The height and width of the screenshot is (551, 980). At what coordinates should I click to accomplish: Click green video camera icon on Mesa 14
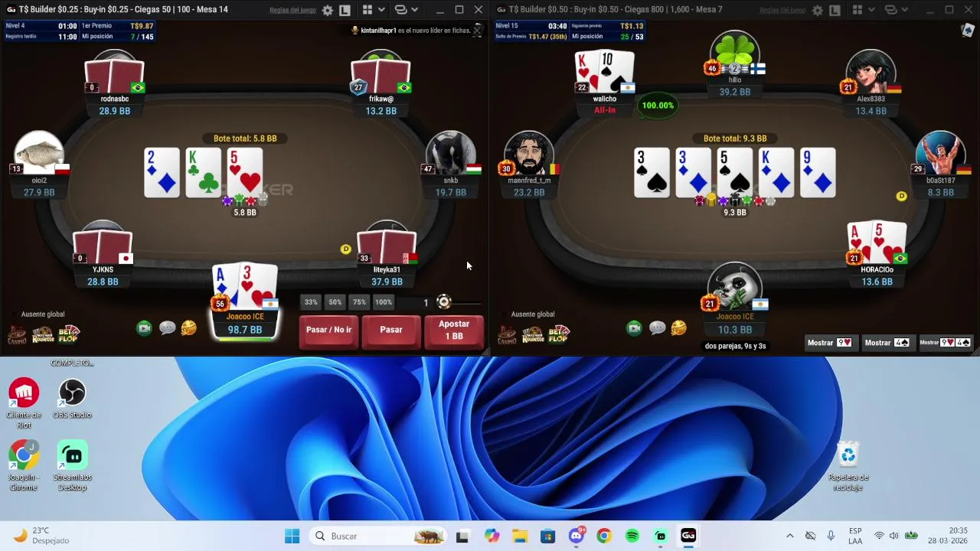pyautogui.click(x=144, y=328)
